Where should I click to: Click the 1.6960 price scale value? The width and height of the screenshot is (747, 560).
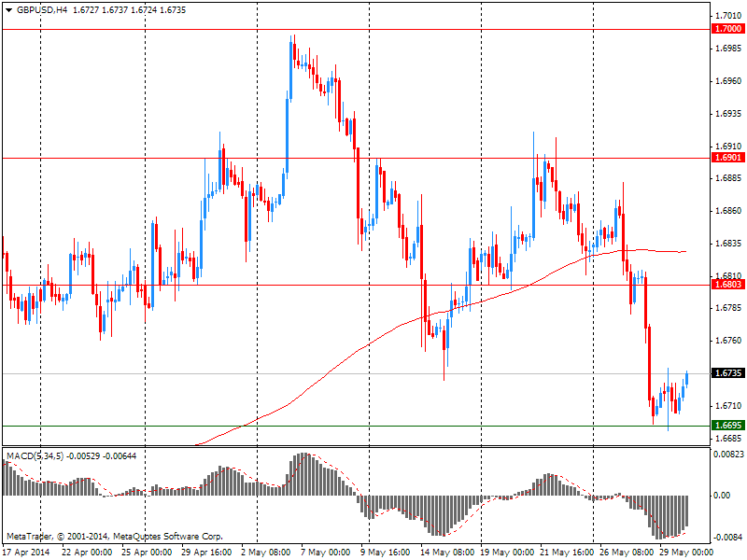tap(728, 81)
